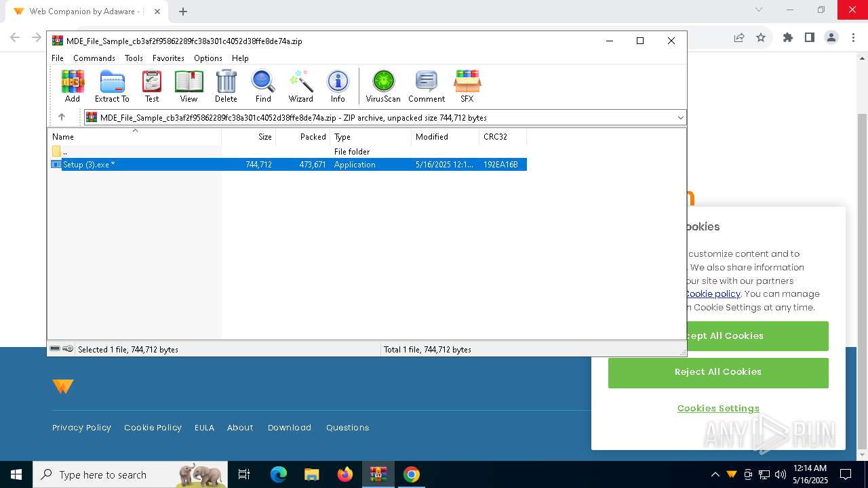Open a new Chrome tab

[183, 12]
